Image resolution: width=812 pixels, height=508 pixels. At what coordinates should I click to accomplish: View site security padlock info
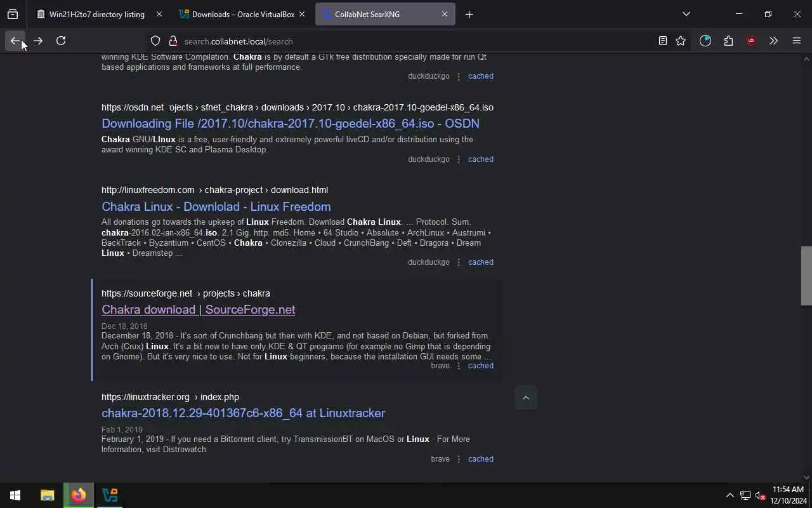point(173,41)
